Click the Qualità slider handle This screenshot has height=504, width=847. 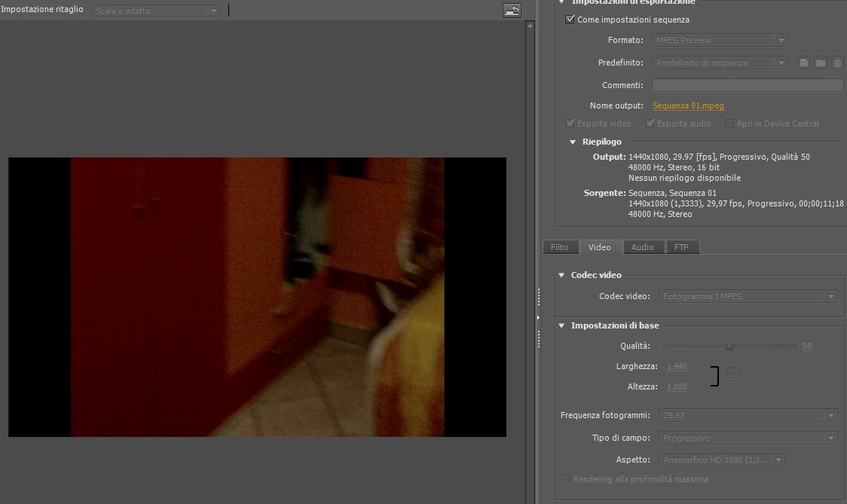pos(729,347)
